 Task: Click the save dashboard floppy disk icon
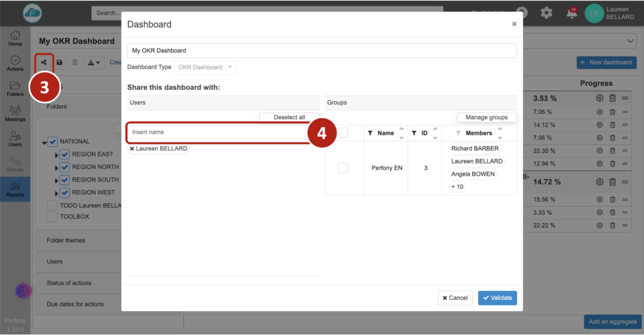(60, 62)
